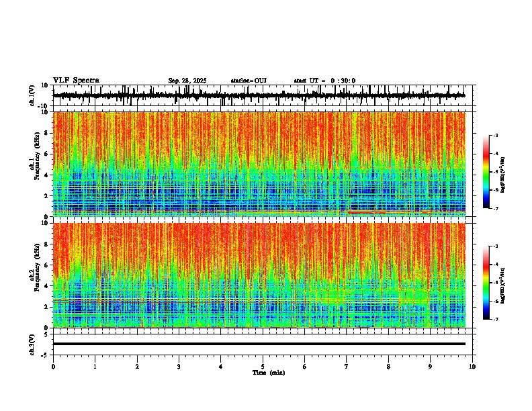
Task: Click time axis tick label "4"
Action: pyautogui.click(x=221, y=367)
